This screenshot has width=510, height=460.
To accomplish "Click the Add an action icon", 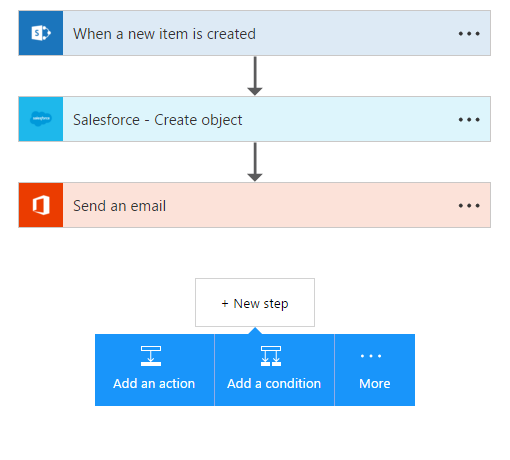I will coord(151,356).
